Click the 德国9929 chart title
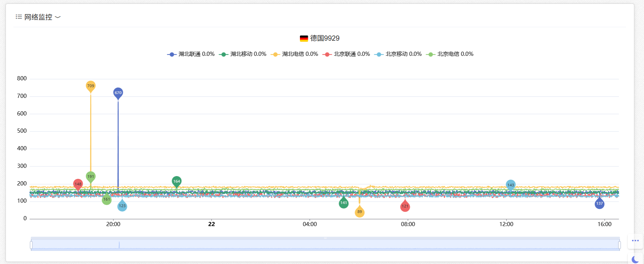 tap(324, 38)
